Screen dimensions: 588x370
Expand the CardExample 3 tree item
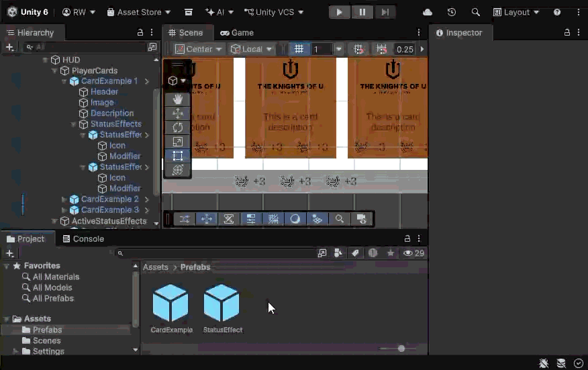point(64,210)
